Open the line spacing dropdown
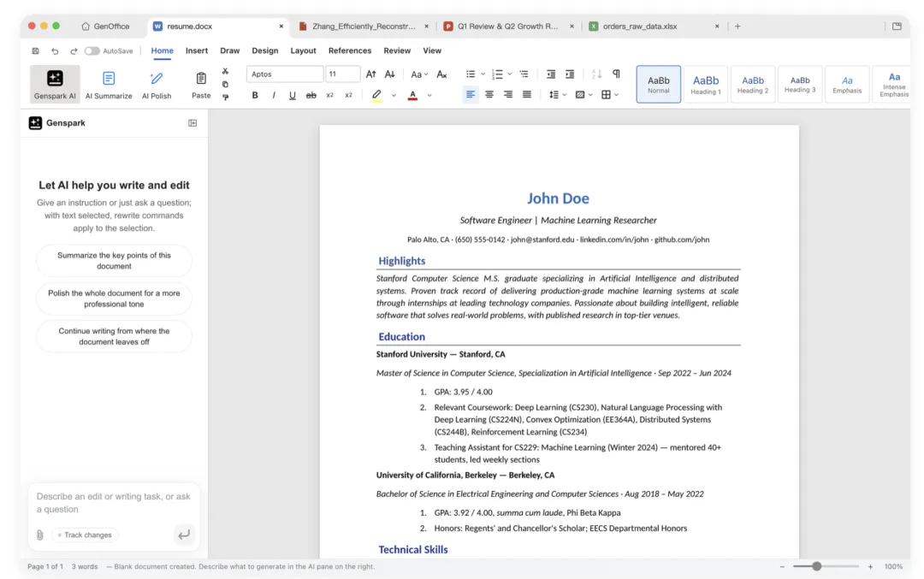Screen dimensions: 924x579 click(558, 94)
